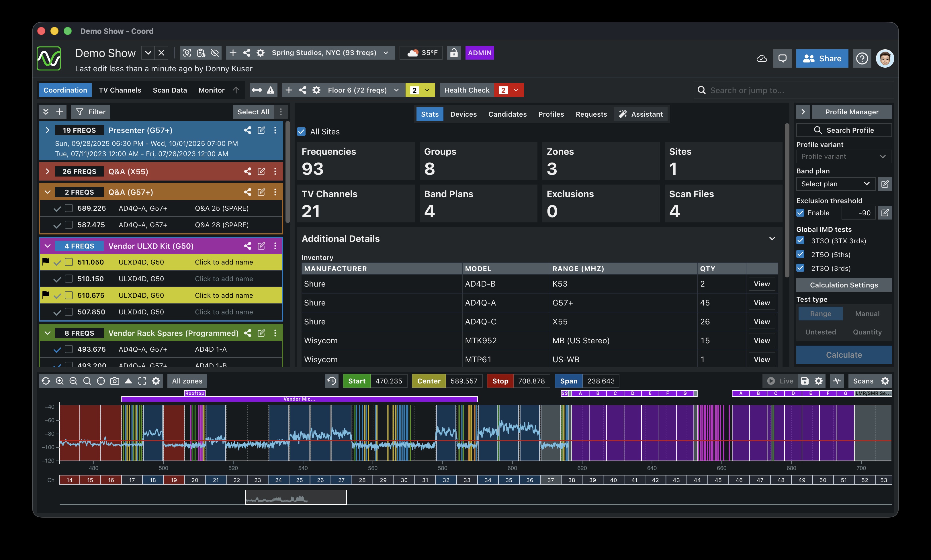Click camera snapshot icon on spectrum toolbar
The height and width of the screenshot is (560, 931).
tap(115, 381)
